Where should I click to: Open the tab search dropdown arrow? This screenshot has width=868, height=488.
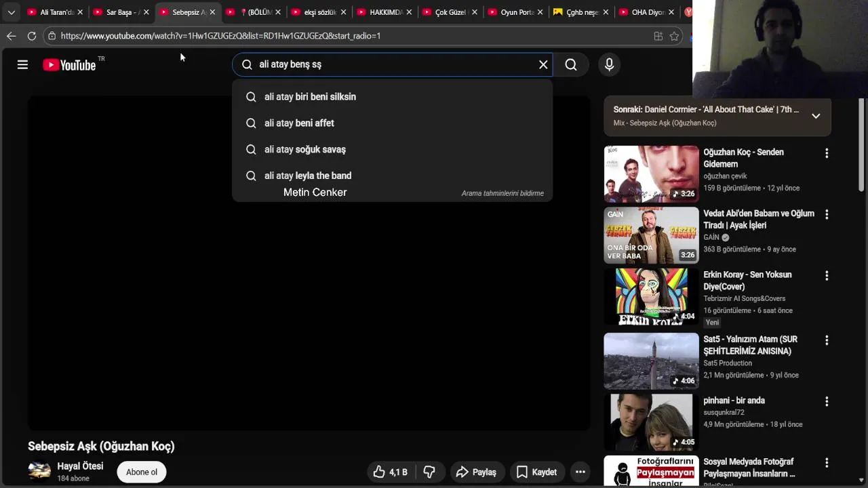[11, 12]
